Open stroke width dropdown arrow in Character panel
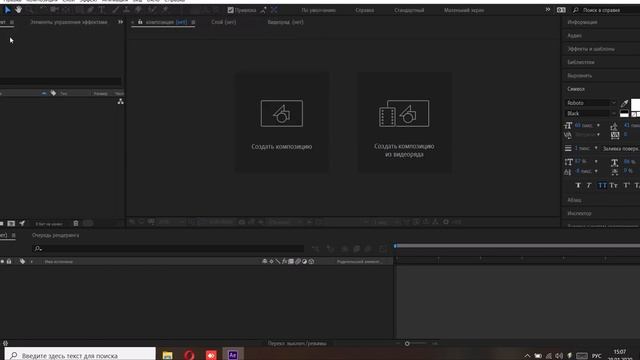The width and height of the screenshot is (640, 360). [x=596, y=148]
